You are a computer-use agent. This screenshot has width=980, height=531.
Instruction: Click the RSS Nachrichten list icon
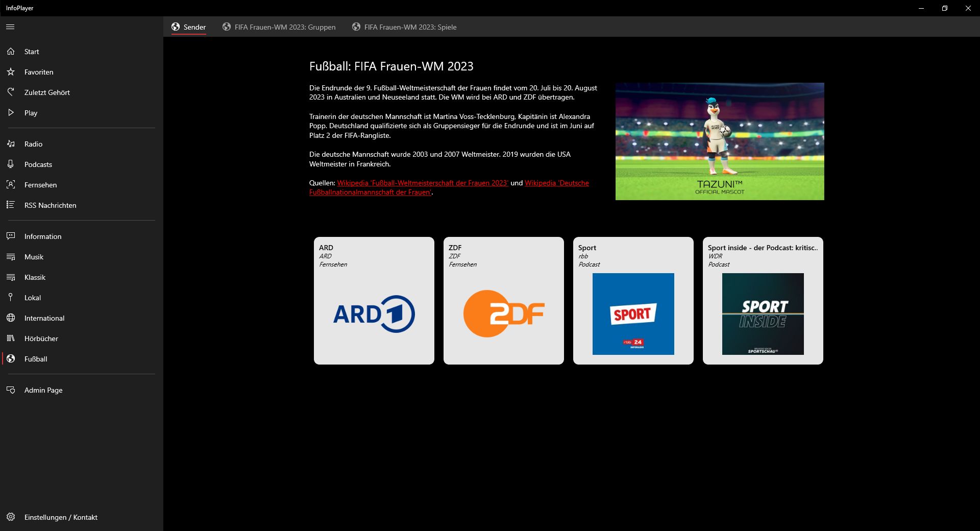(11, 205)
